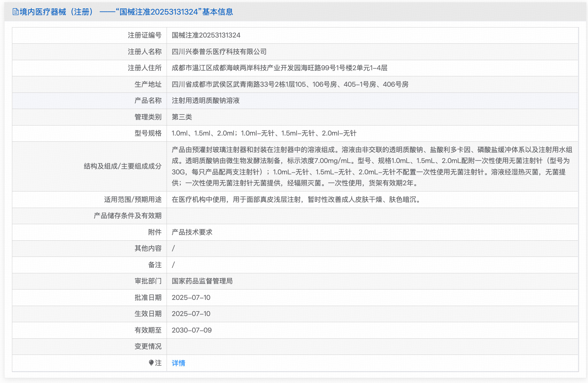Click product name 注射用透明质酸钠溶液

click(205, 101)
